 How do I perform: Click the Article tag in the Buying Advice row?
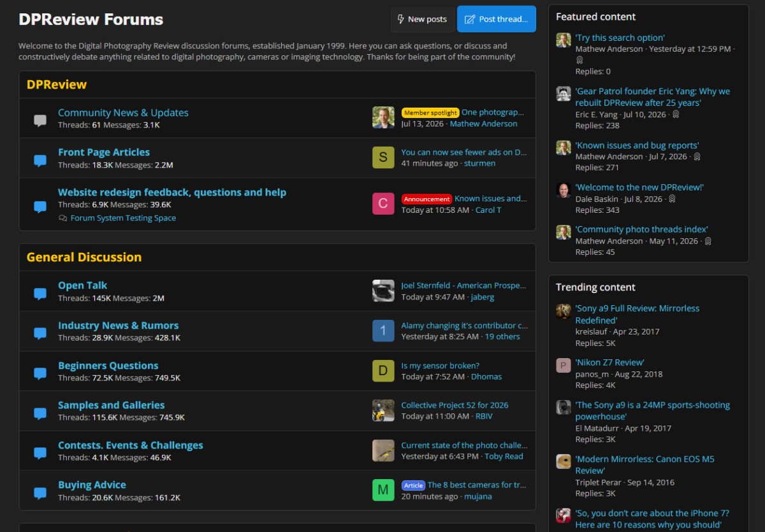(x=413, y=485)
